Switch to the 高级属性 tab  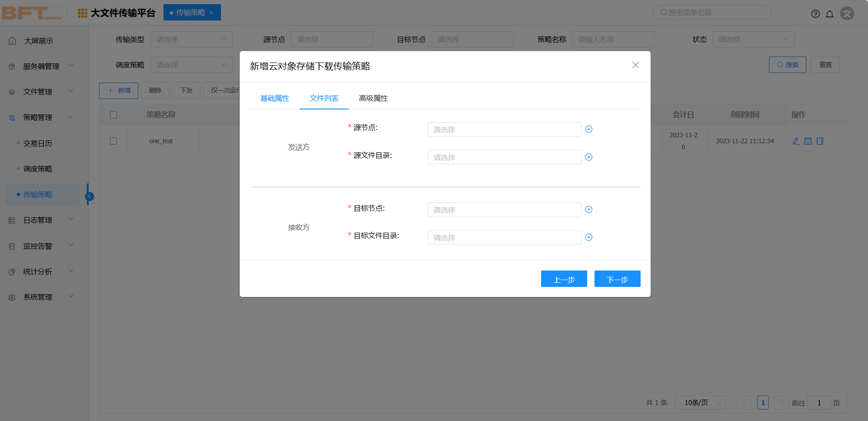click(373, 99)
